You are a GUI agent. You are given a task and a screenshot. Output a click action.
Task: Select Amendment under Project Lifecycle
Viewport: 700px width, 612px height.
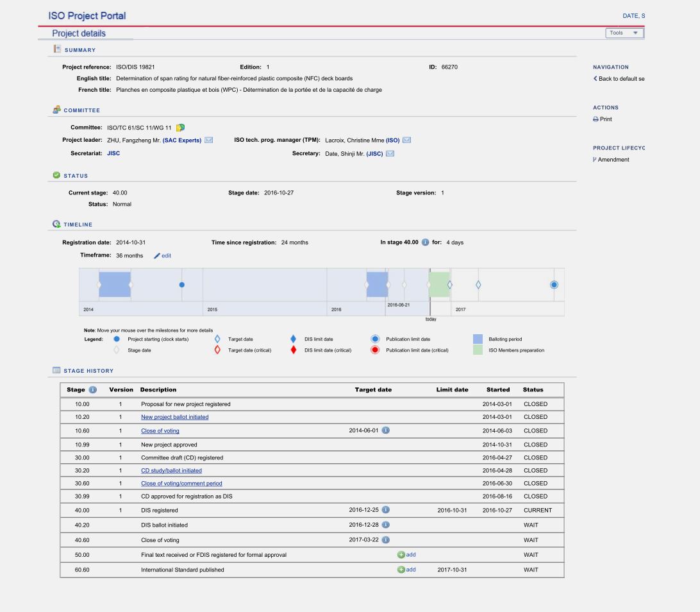coord(611,160)
